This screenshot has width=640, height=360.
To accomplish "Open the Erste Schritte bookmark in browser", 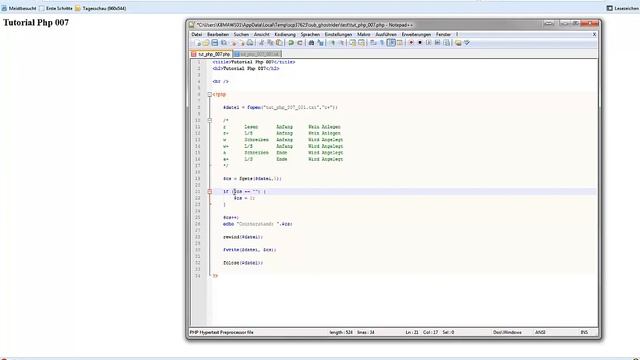I will click(56, 8).
